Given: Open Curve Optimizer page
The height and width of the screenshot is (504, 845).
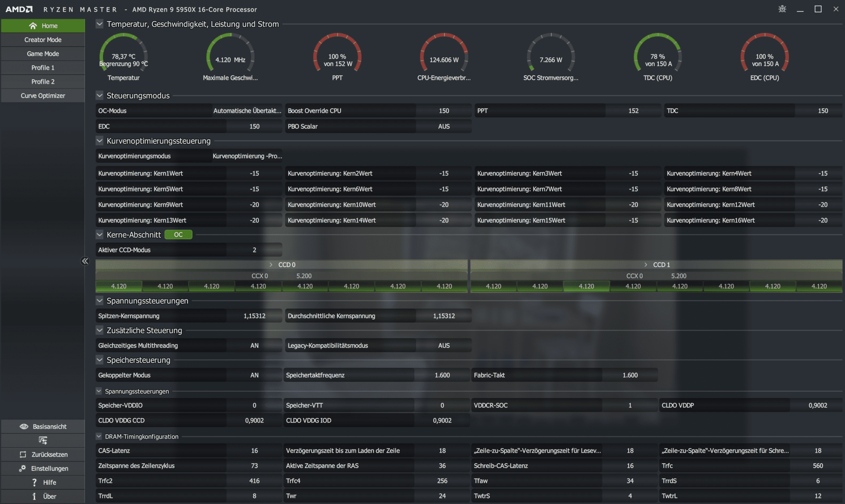Looking at the screenshot, I should [43, 96].
